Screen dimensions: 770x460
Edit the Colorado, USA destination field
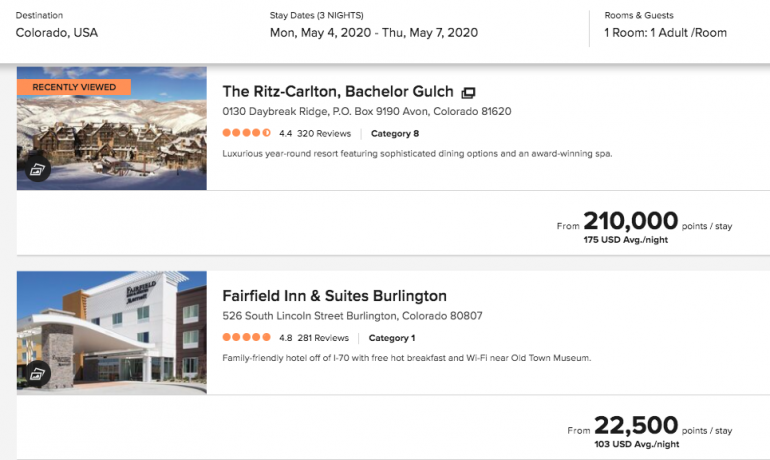click(x=57, y=32)
